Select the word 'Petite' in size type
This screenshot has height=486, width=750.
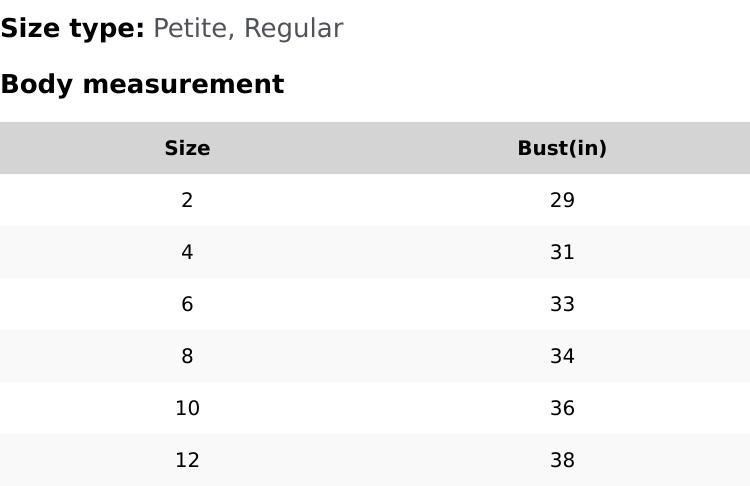[189, 29]
